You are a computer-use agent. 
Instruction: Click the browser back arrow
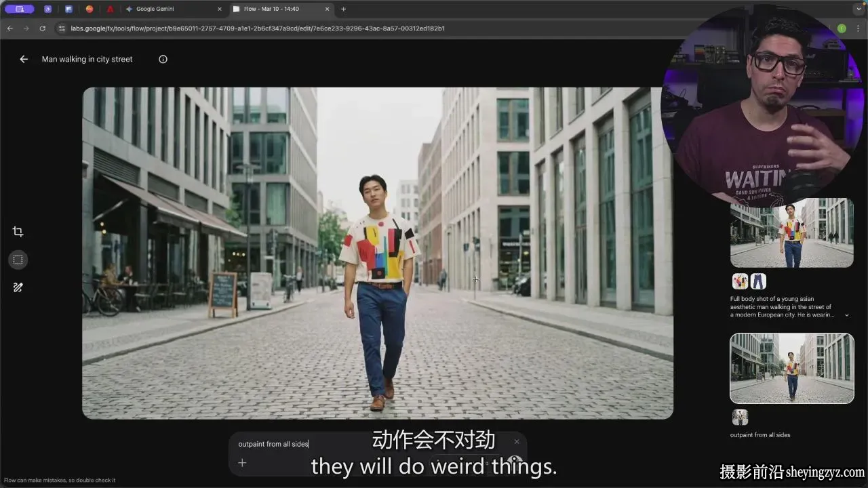9,28
